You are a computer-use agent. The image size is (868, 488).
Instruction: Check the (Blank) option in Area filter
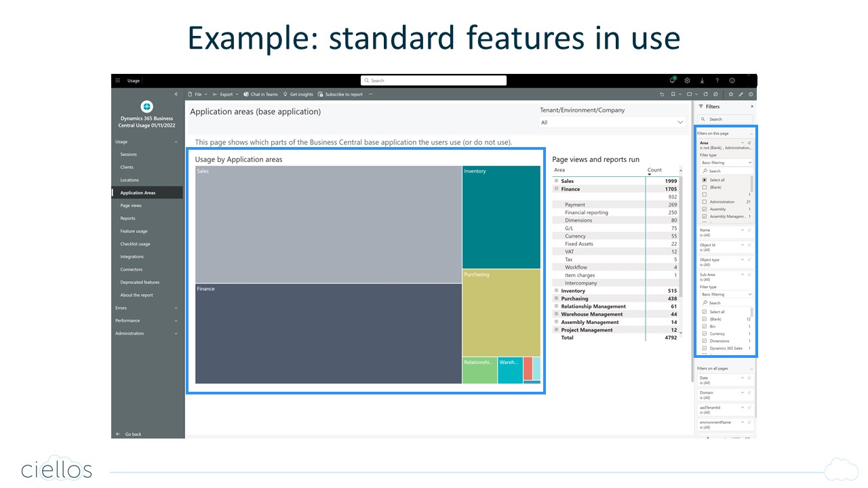[705, 187]
